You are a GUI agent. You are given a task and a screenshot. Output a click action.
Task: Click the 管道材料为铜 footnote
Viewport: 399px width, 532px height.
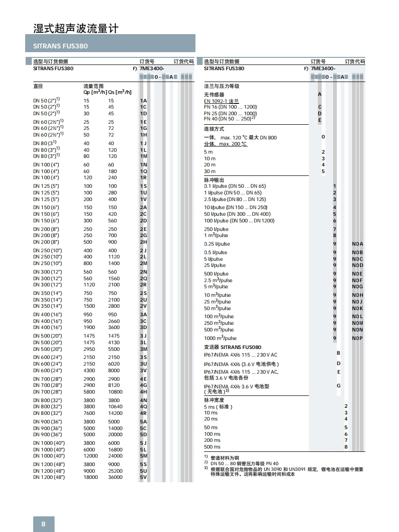pos(227,458)
